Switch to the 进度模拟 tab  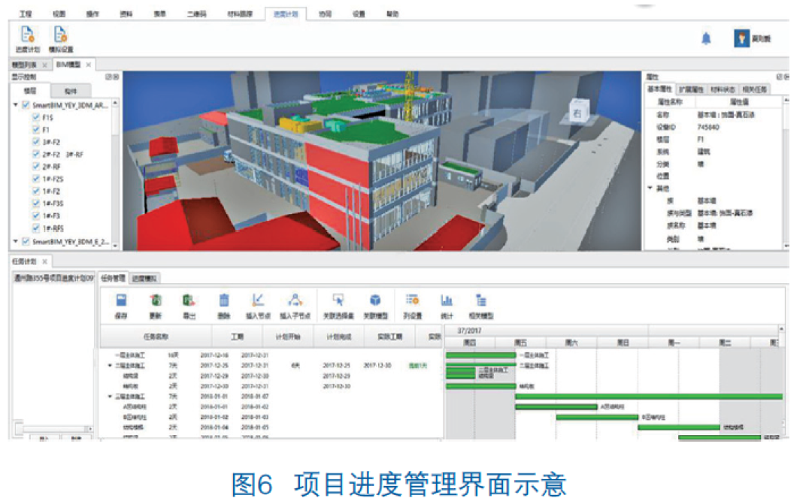(x=144, y=279)
